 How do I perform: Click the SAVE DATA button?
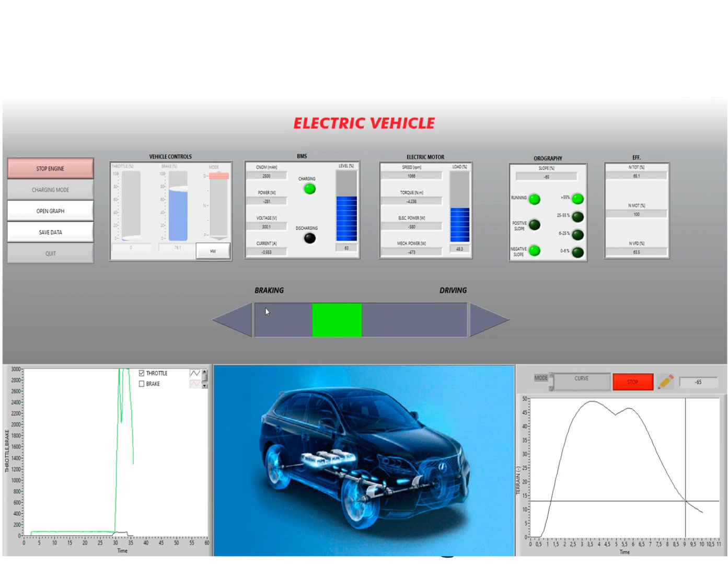(x=50, y=232)
